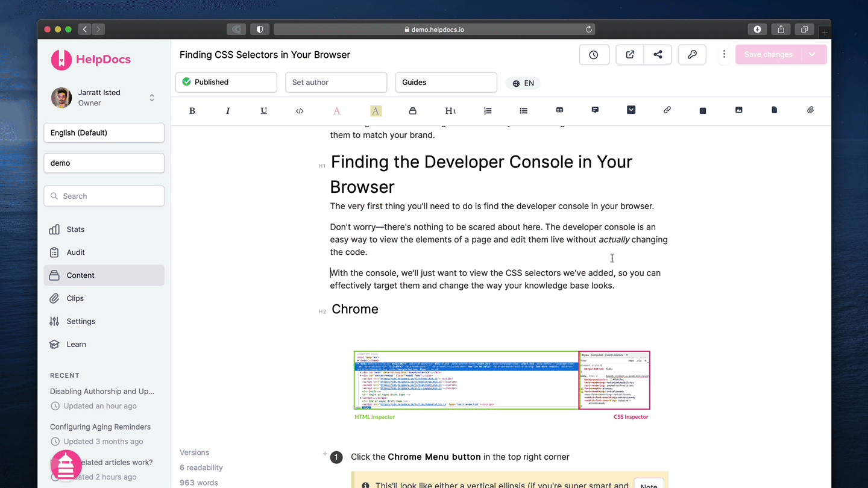Click the pink chat widget launcher
868x488 pixels.
coord(66,465)
